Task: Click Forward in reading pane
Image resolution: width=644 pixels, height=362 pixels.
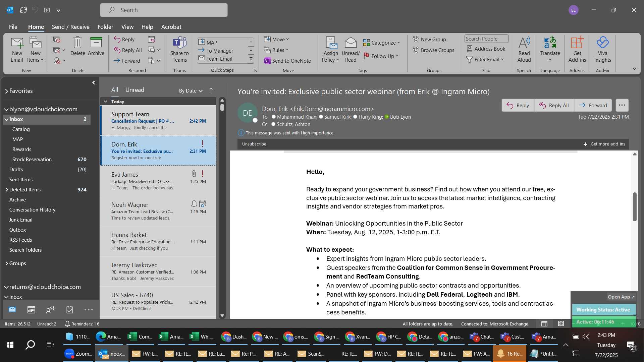Action: click(593, 105)
